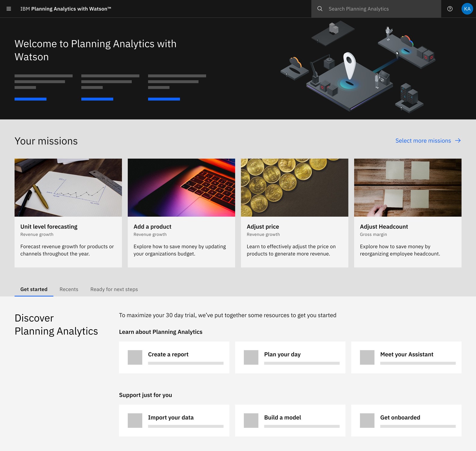
Task: Open the Ready for next steps tab
Action: 114,289
